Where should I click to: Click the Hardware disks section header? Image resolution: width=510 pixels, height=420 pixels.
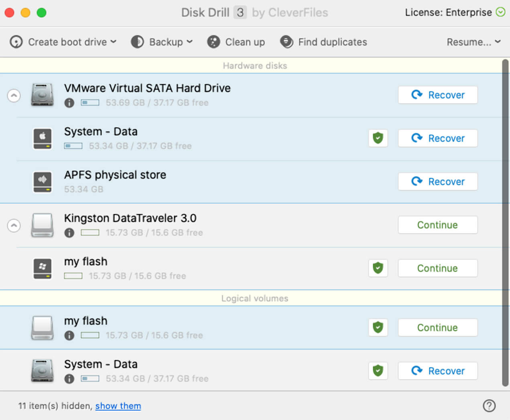(x=255, y=66)
